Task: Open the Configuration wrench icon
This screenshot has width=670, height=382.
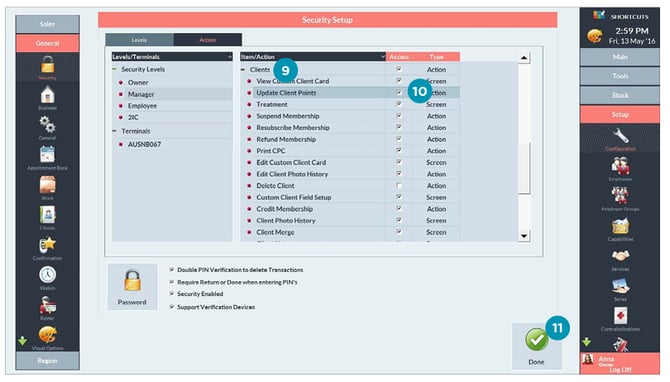Action: point(620,136)
